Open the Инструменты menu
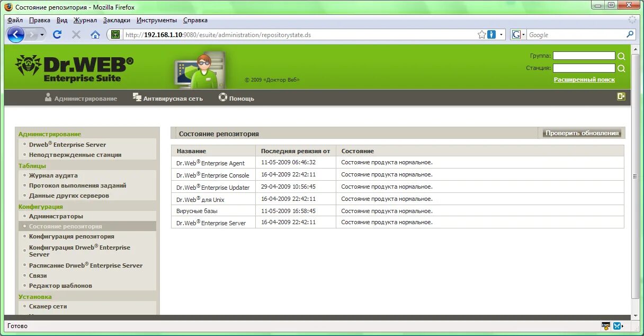This screenshot has height=336, width=644. tap(157, 20)
